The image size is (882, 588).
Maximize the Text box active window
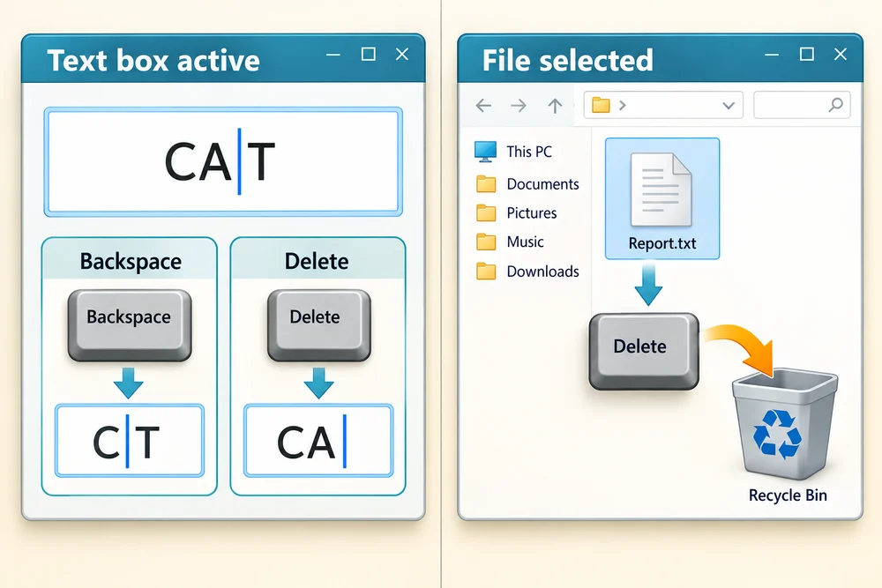click(x=369, y=54)
